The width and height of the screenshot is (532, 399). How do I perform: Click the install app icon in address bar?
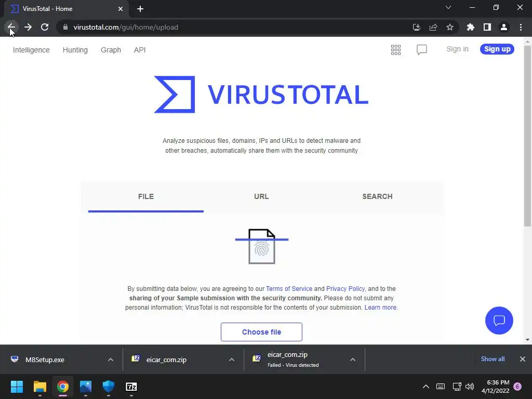(416, 27)
